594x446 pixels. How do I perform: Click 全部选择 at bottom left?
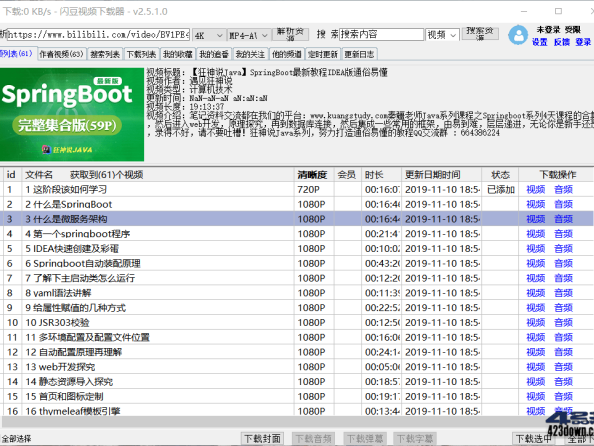[x=16, y=439]
